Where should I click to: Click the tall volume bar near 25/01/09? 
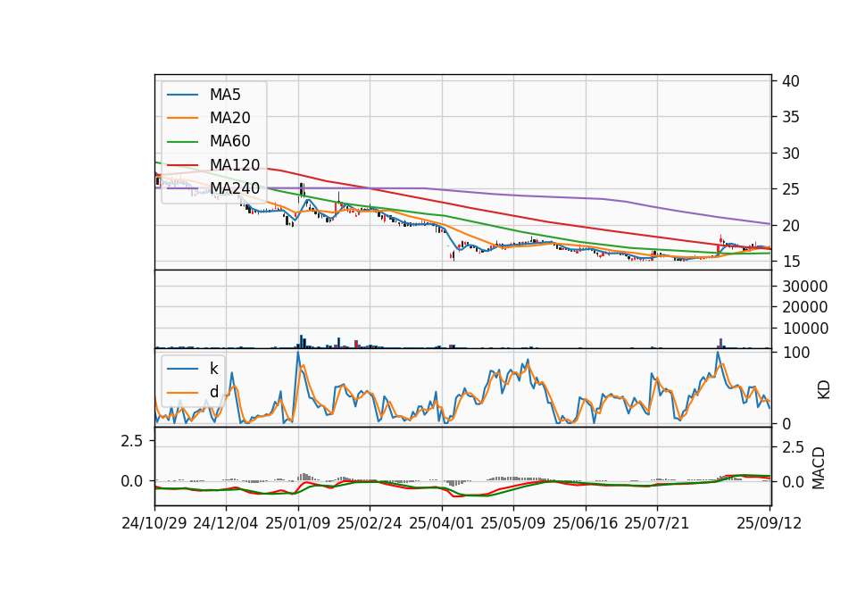pyautogui.click(x=301, y=342)
